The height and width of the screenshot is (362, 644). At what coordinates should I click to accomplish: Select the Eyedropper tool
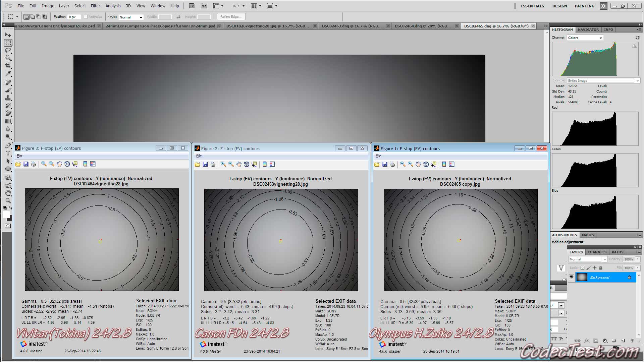(8, 73)
